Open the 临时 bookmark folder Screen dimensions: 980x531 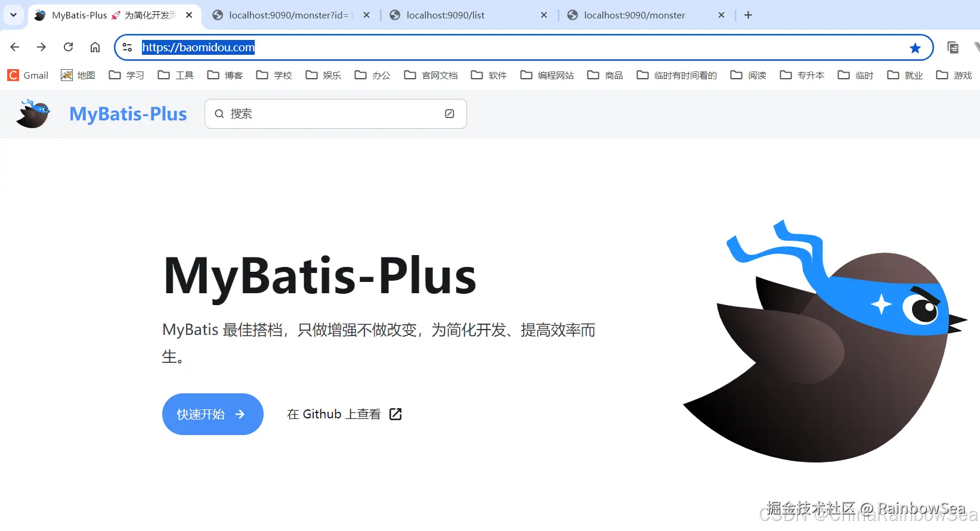pos(855,75)
